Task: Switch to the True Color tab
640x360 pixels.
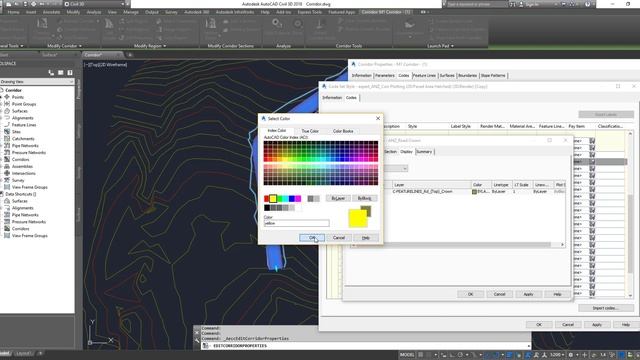Action: pos(310,131)
